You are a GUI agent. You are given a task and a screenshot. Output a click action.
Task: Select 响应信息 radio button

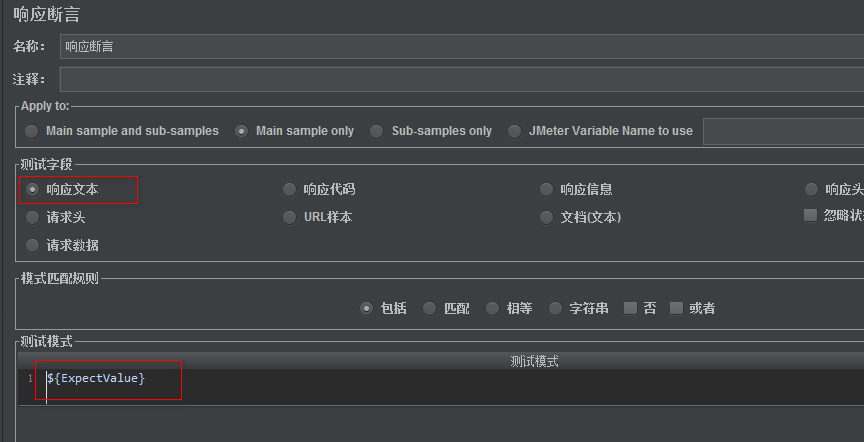pos(546,189)
